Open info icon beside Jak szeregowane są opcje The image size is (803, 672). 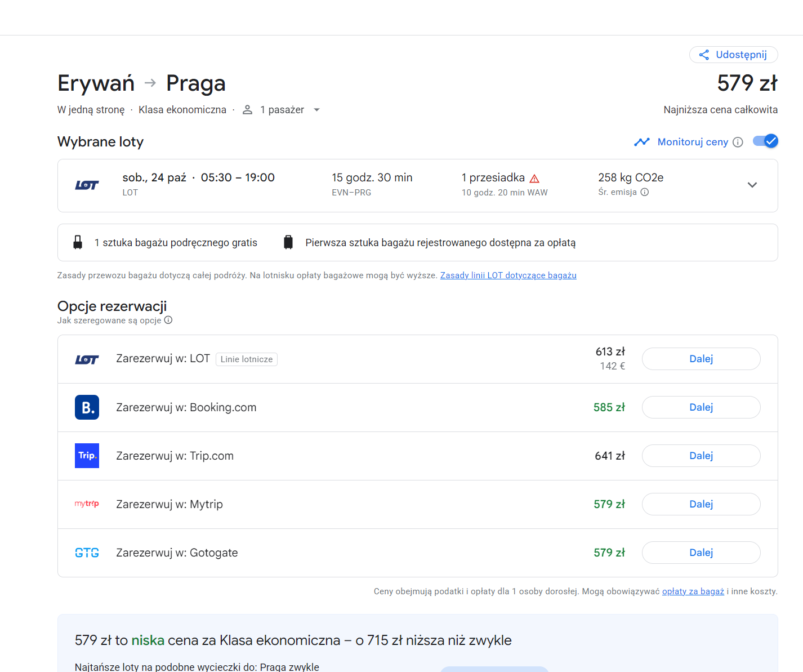(x=168, y=320)
